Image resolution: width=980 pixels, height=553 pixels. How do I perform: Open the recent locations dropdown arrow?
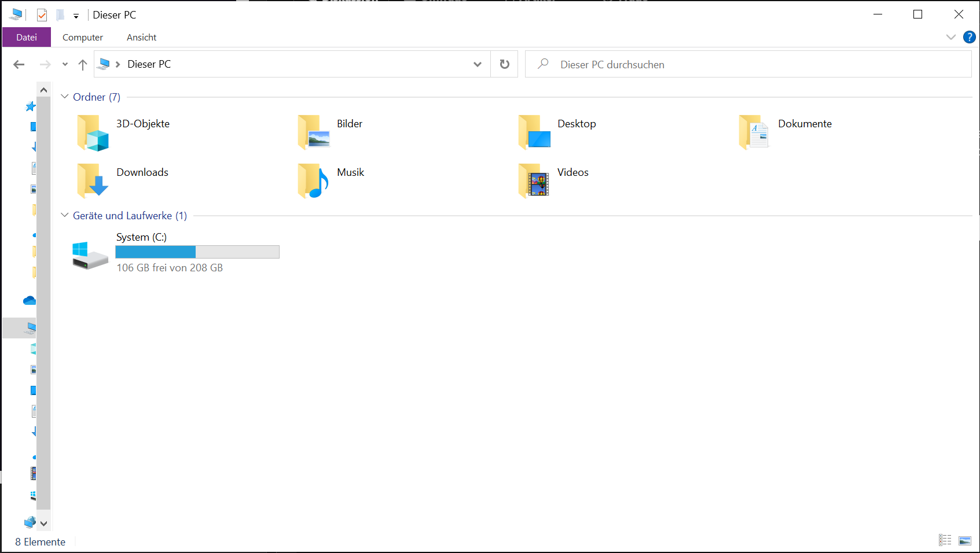point(65,64)
